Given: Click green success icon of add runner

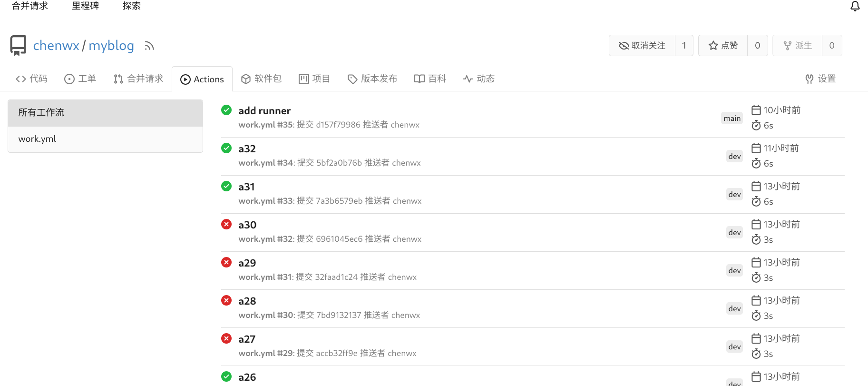Looking at the screenshot, I should pos(226,110).
